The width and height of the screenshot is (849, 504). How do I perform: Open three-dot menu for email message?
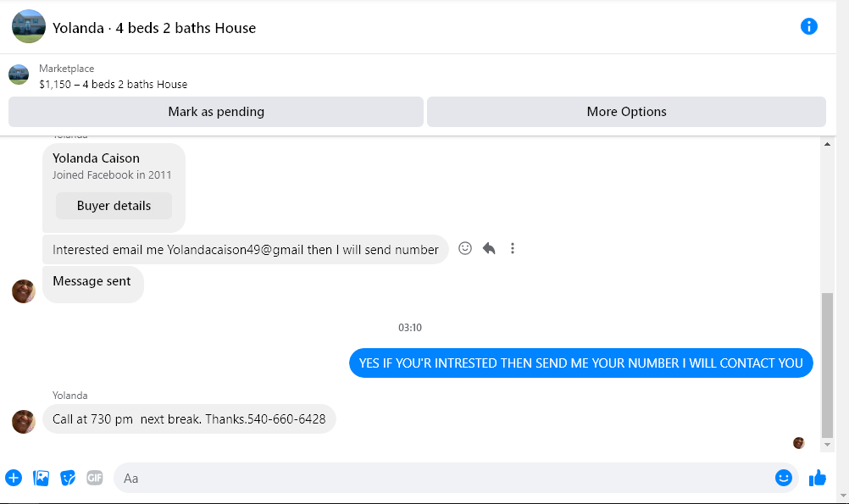tap(513, 248)
